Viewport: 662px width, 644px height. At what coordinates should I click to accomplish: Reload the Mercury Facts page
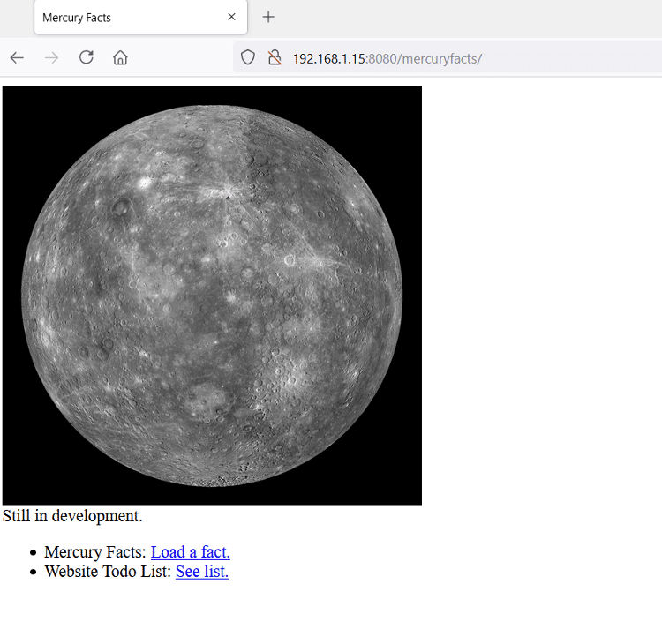pyautogui.click(x=86, y=58)
